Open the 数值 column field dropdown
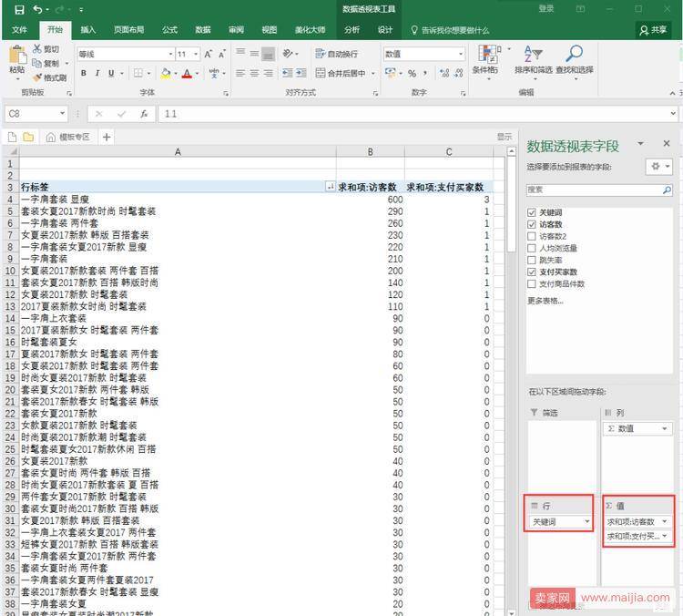 pyautogui.click(x=665, y=428)
